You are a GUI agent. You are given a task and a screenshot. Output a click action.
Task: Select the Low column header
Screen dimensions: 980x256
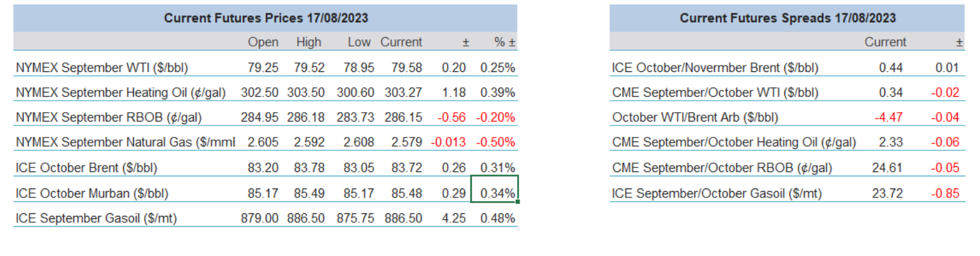pyautogui.click(x=359, y=43)
